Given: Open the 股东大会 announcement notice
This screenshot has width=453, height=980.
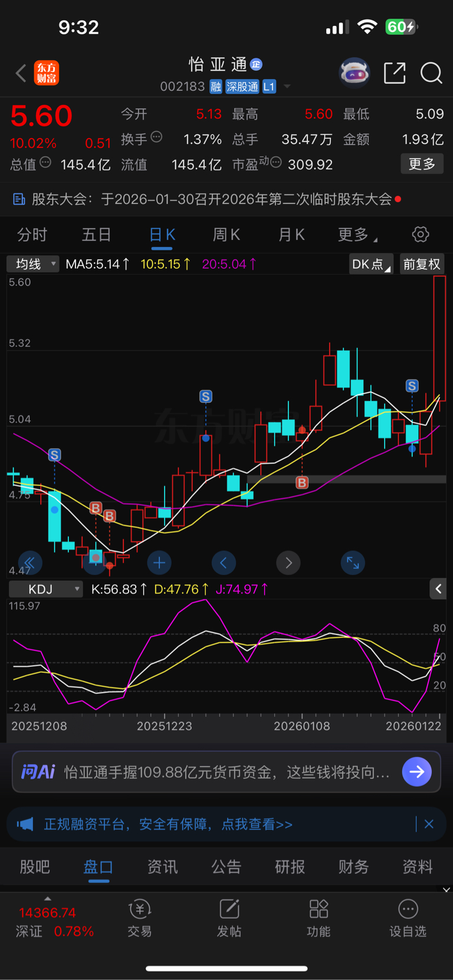Looking at the screenshot, I should click(226, 199).
